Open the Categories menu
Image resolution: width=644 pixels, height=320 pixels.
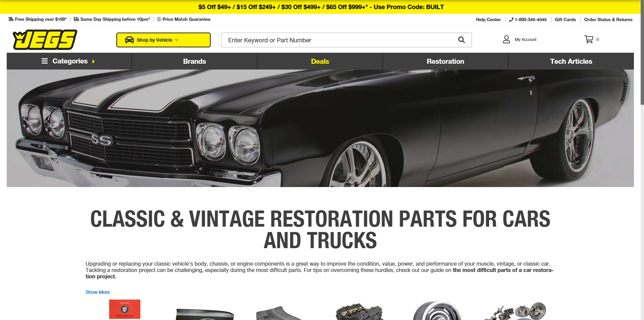pos(69,61)
